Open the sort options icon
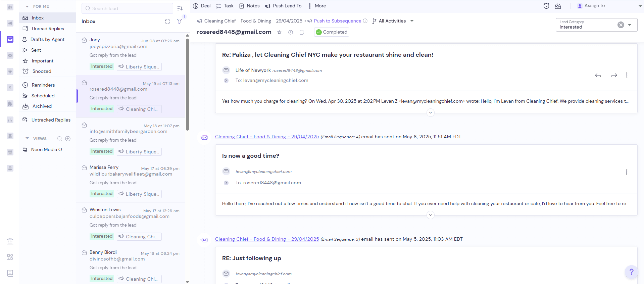The height and width of the screenshot is (284, 644). pyautogui.click(x=180, y=8)
